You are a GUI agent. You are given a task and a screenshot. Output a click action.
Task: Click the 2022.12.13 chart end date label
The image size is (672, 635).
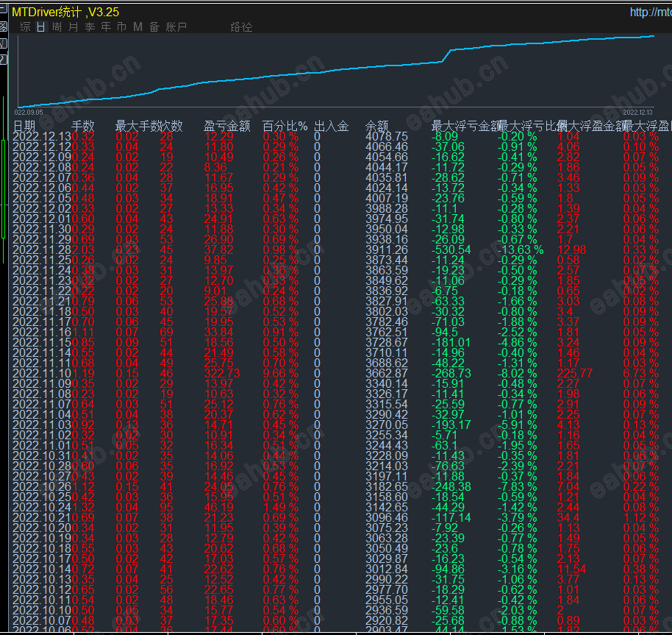[x=637, y=113]
